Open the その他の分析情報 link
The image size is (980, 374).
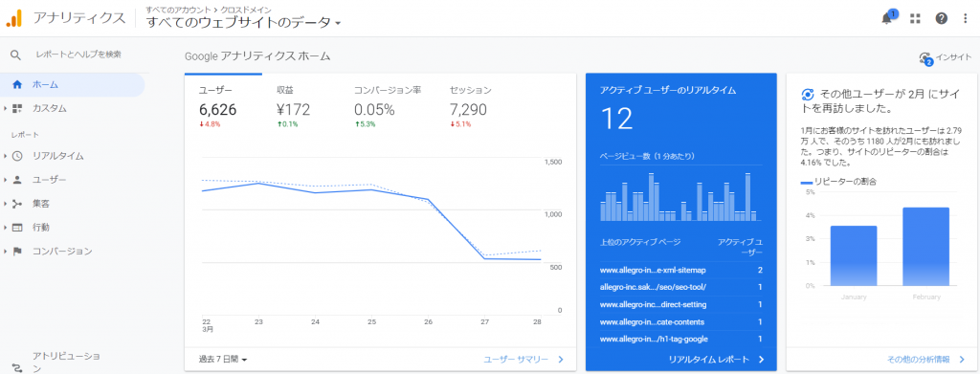pyautogui.click(x=918, y=359)
